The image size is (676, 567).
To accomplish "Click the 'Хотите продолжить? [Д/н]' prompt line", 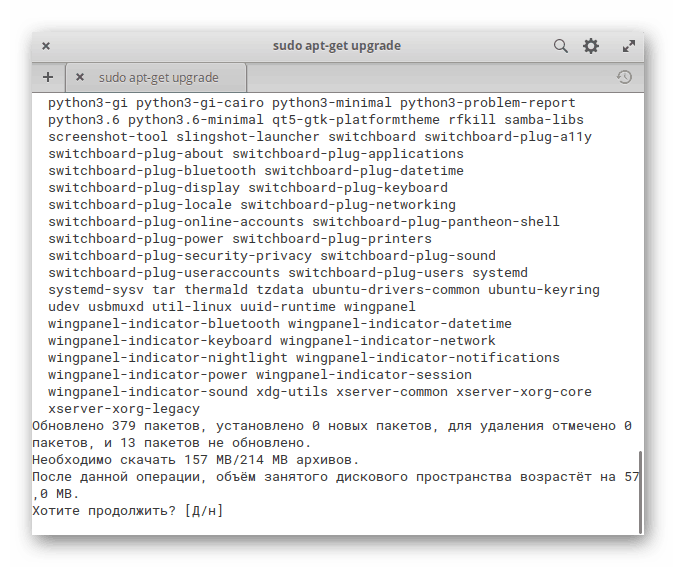I will pyautogui.click(x=127, y=511).
